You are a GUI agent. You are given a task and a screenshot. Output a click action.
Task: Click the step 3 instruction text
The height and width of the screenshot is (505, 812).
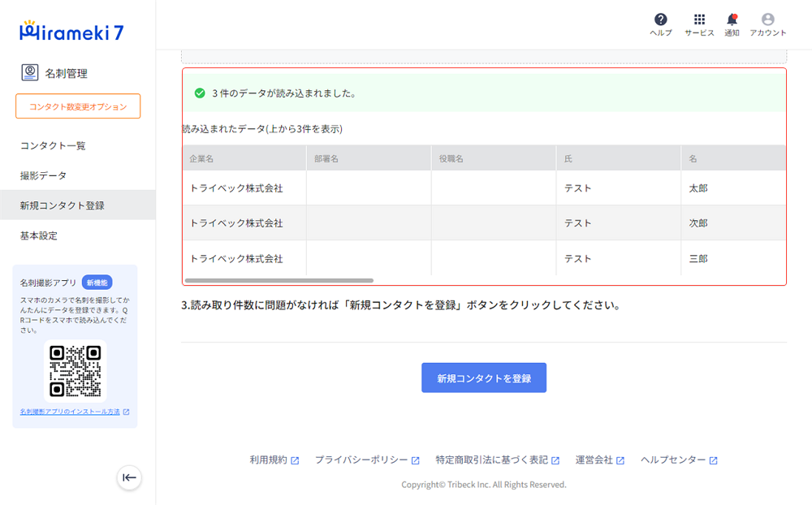click(402, 305)
